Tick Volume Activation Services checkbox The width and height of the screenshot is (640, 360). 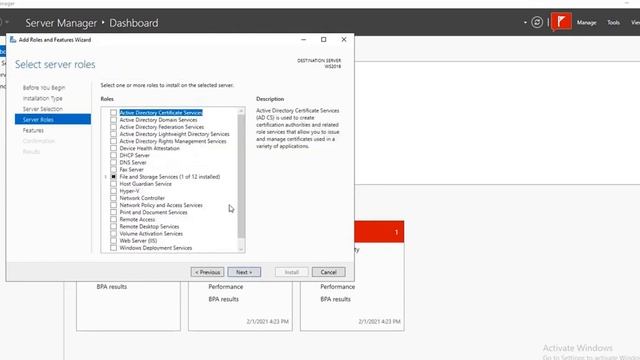113,233
